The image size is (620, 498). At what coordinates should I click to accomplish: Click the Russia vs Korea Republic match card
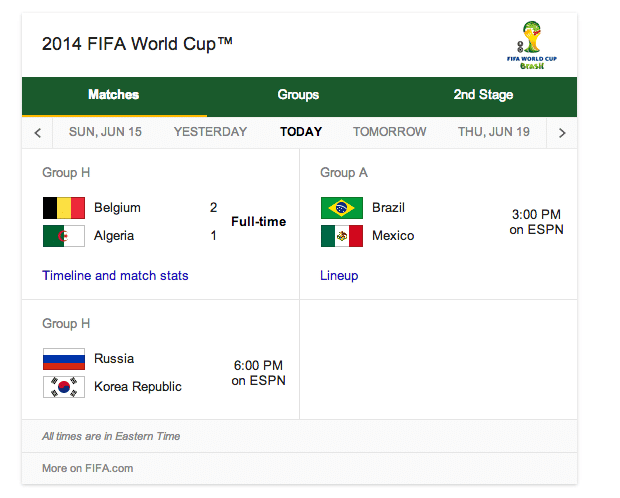tap(161, 360)
